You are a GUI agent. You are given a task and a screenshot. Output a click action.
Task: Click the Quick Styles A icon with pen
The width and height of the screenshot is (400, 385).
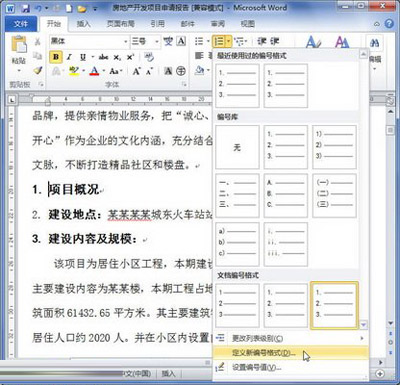click(x=313, y=42)
